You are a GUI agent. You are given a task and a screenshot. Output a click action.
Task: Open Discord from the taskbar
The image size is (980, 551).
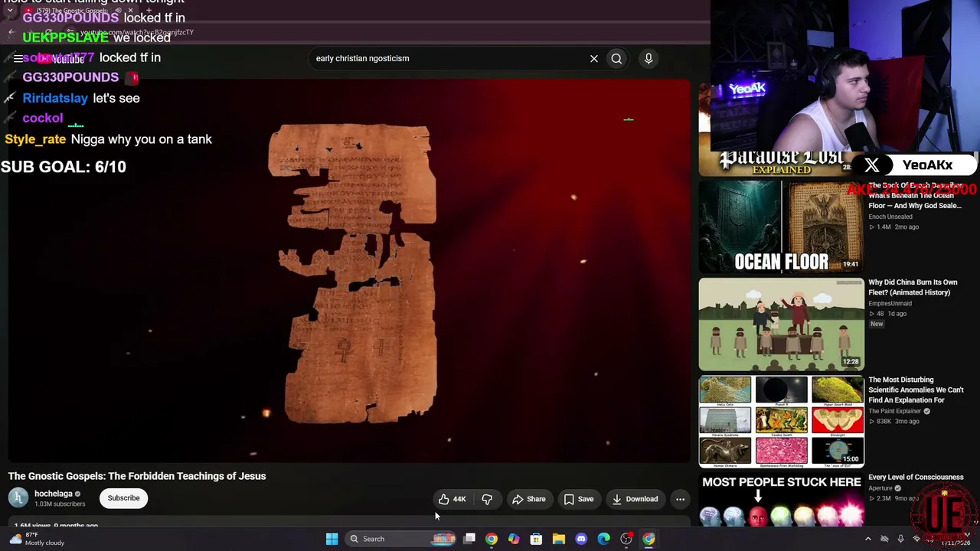(581, 539)
